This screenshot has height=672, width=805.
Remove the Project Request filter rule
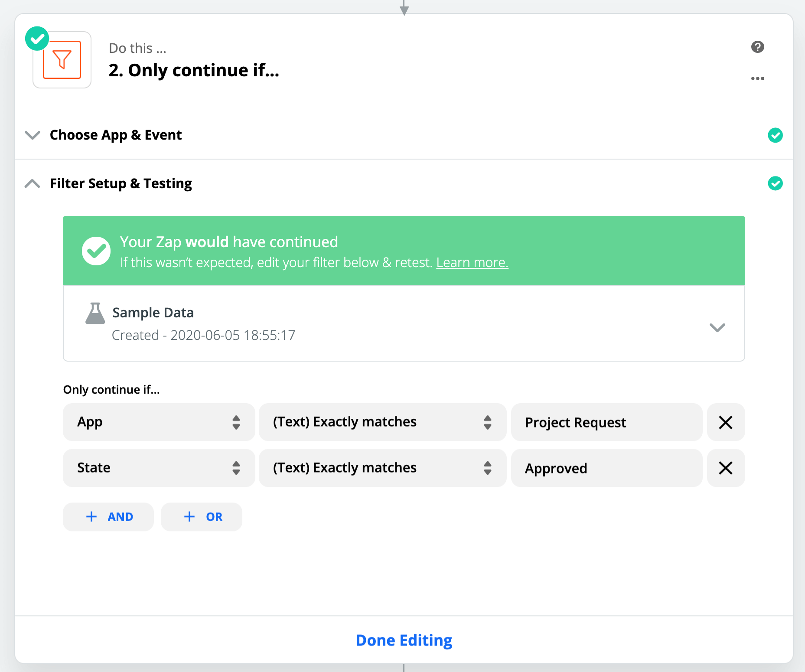point(725,422)
